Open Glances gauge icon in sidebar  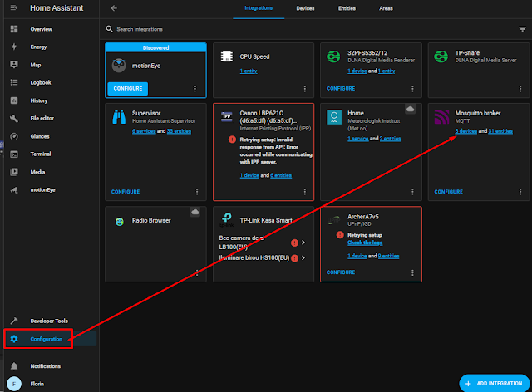click(x=14, y=136)
